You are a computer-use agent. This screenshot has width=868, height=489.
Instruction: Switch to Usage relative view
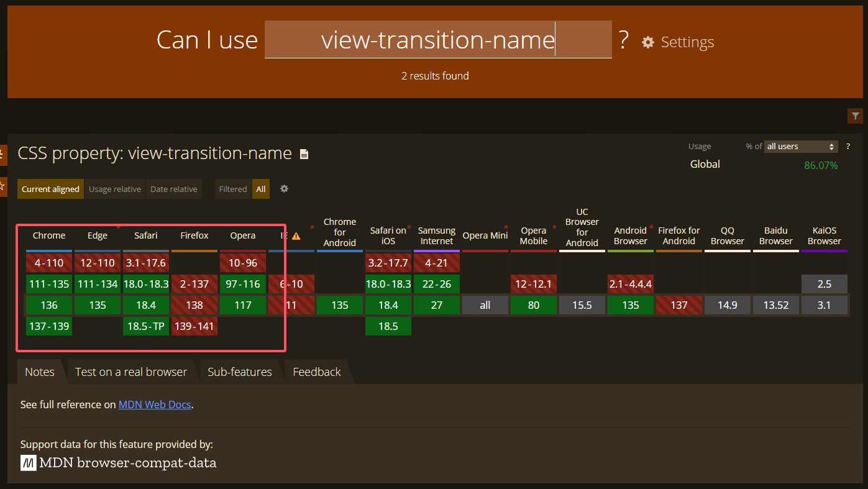point(115,190)
